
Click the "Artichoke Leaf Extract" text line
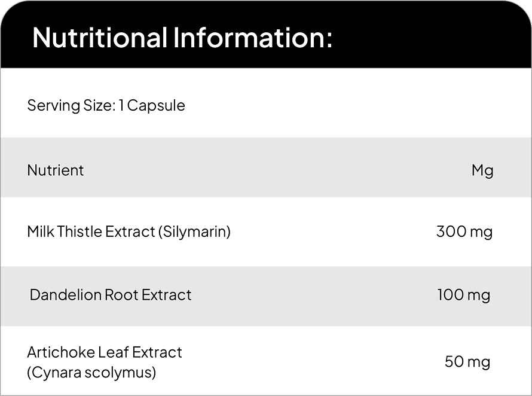pyautogui.click(x=105, y=352)
